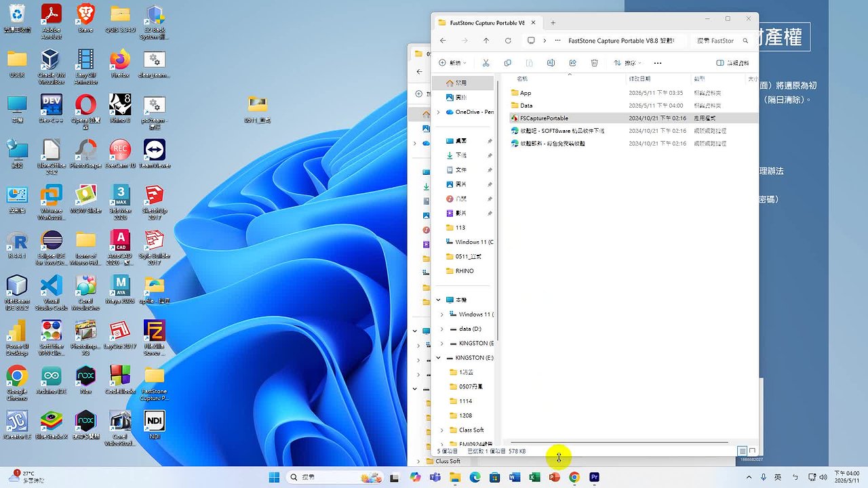Select the FastStone Capture Portable V8 tab
Screen dimensions: 868x488
pyautogui.click(x=486, y=22)
